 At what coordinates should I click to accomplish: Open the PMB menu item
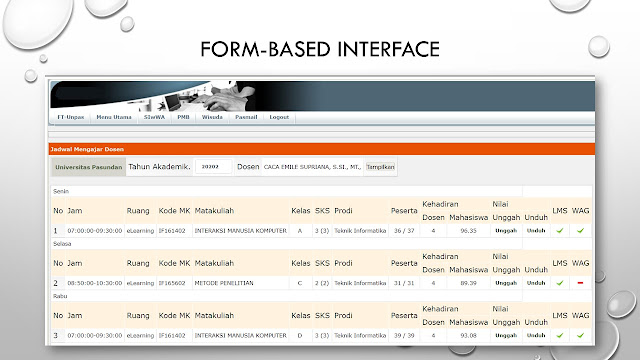coord(183,117)
